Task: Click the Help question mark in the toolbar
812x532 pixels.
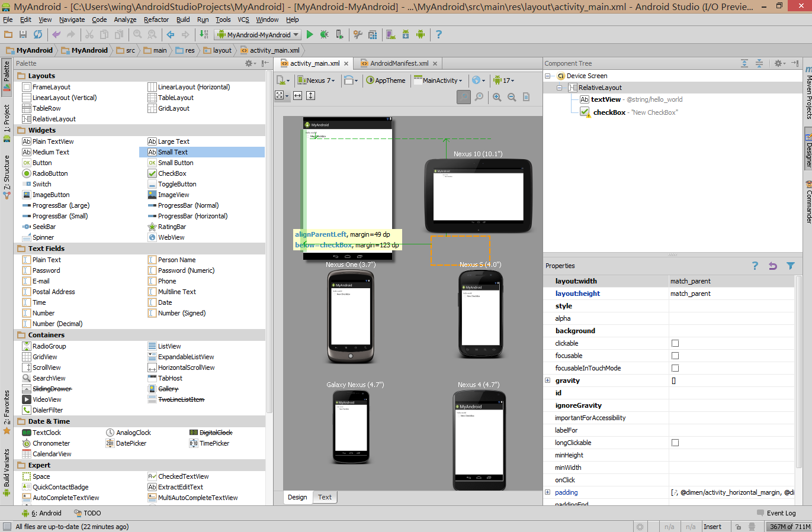Action: (x=439, y=34)
